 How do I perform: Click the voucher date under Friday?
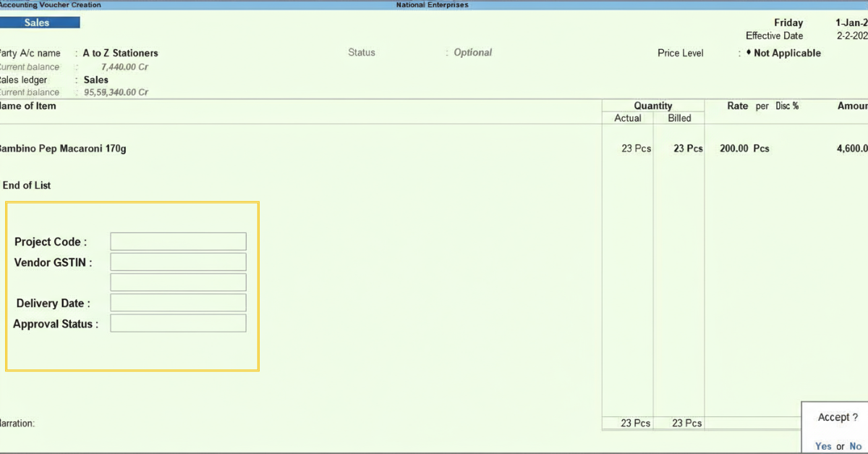tap(851, 22)
